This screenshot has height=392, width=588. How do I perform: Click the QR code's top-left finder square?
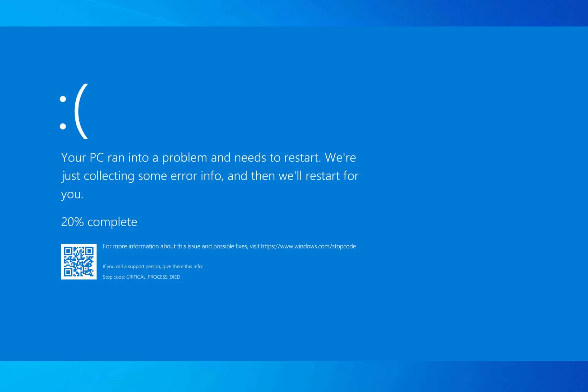pyautogui.click(x=68, y=251)
